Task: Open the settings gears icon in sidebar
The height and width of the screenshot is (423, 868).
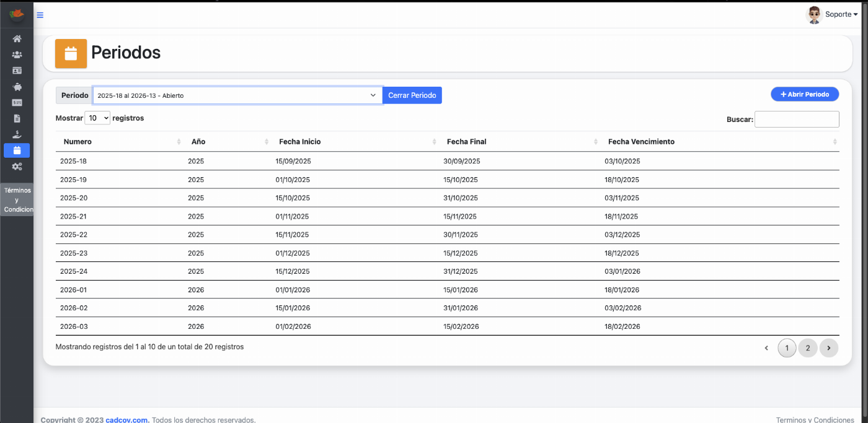Action: point(17,166)
